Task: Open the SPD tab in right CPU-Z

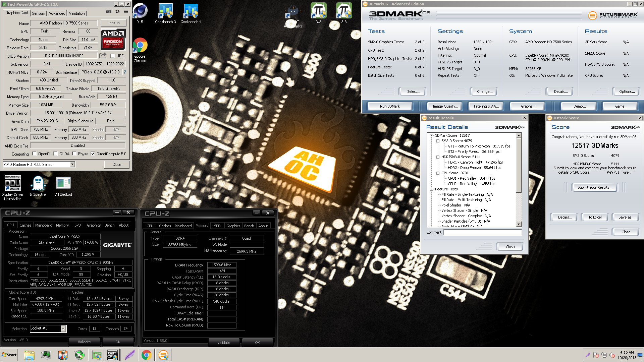Action: tap(217, 226)
